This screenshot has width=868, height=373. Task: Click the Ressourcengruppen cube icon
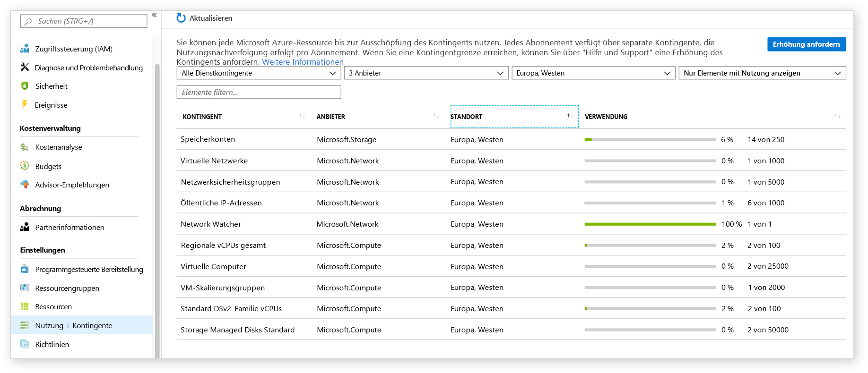click(25, 288)
